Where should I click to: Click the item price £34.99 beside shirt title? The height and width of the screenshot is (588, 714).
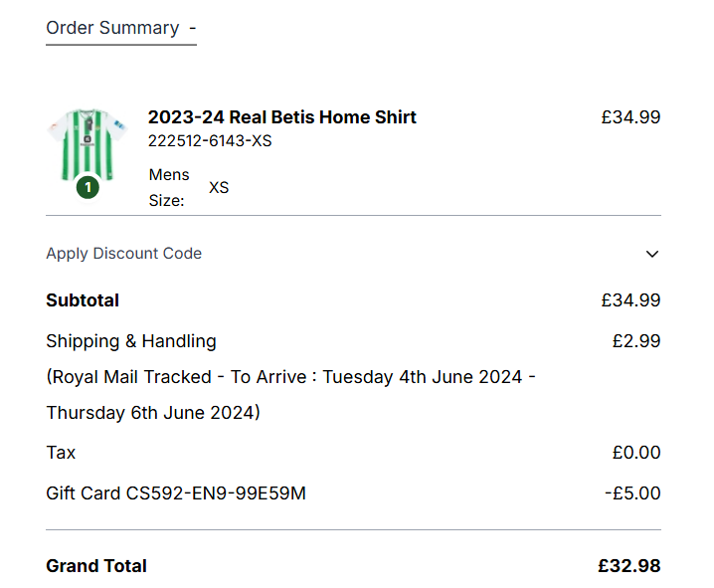click(x=630, y=117)
